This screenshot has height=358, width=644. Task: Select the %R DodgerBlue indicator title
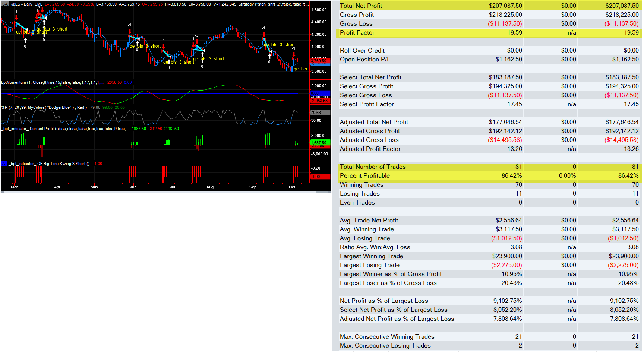(x=44, y=107)
